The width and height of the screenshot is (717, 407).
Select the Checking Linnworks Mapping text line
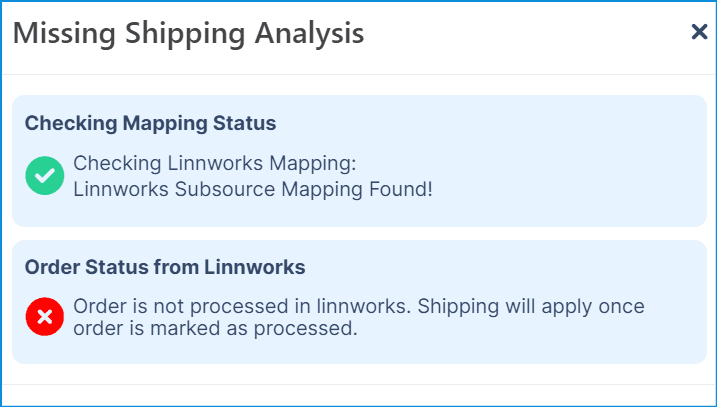(214, 163)
